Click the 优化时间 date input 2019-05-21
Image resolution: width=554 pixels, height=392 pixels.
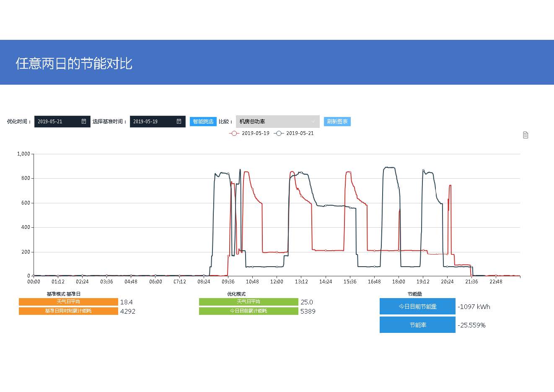57,122
